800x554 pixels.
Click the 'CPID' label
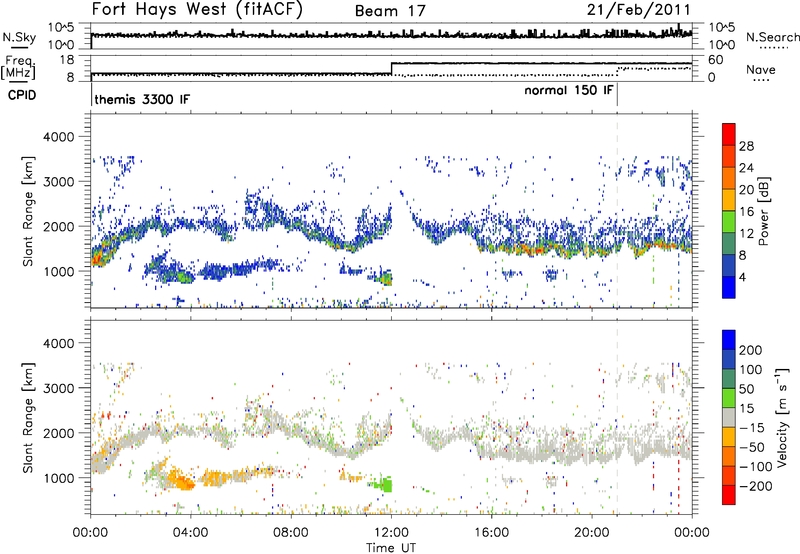click(x=22, y=95)
